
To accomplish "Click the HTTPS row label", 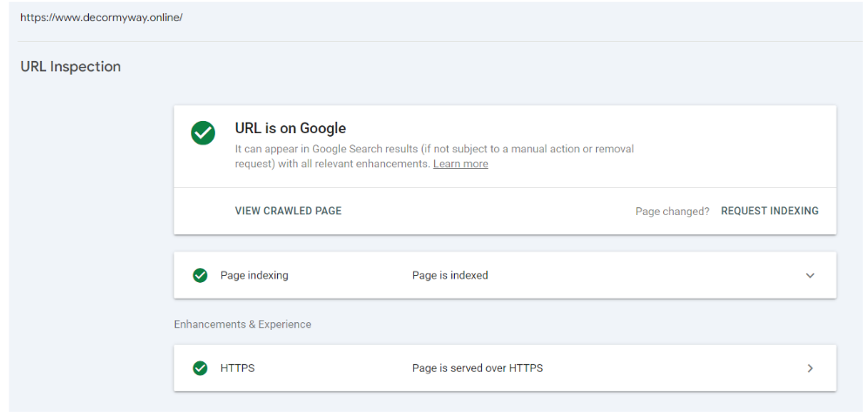I will 238,368.
